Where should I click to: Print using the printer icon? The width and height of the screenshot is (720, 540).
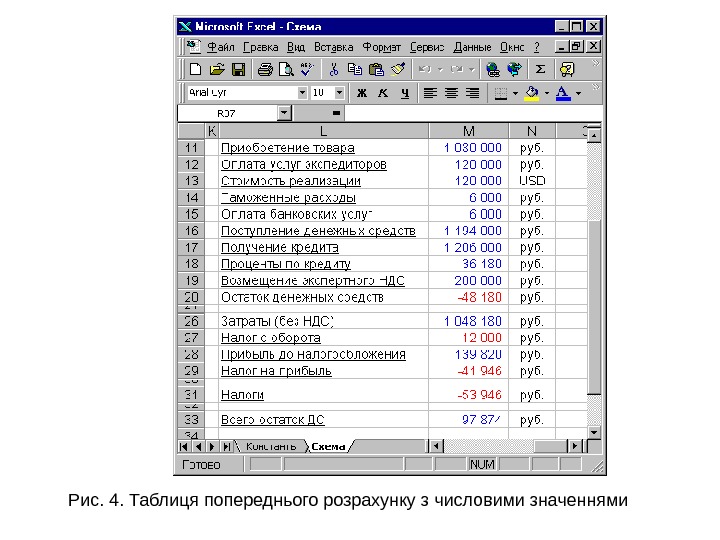pyautogui.click(x=265, y=69)
